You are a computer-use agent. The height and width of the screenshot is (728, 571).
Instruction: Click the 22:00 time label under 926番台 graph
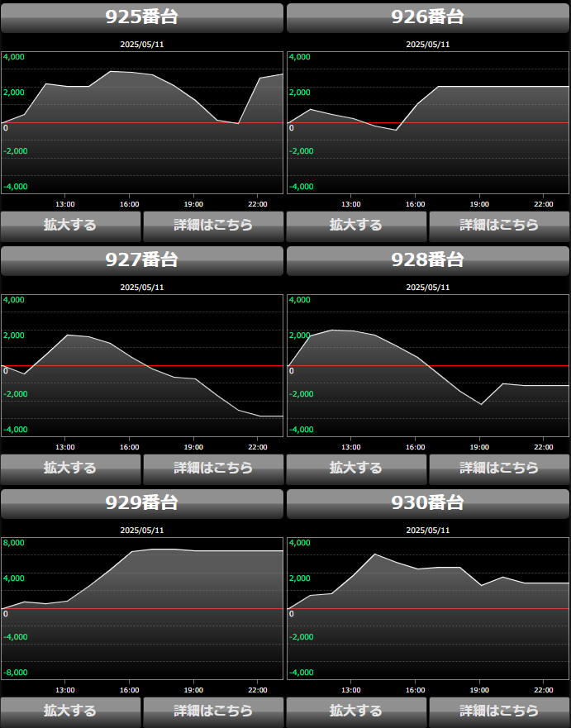pyautogui.click(x=544, y=204)
